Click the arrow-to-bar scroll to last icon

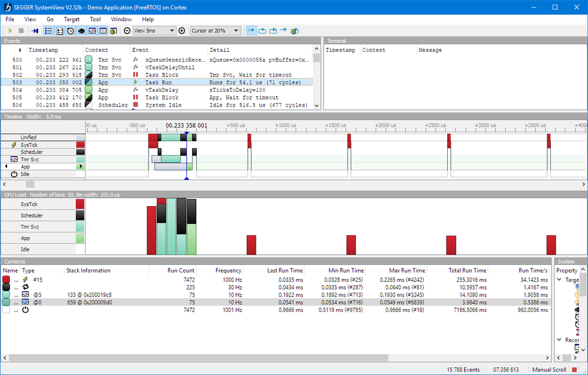tap(283, 31)
